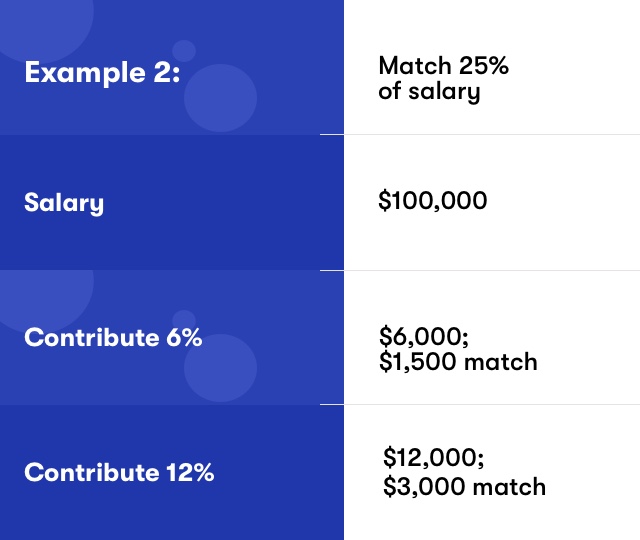Select the 'Match 25% of salary' cell
This screenshot has width=640, height=540.
point(443,78)
